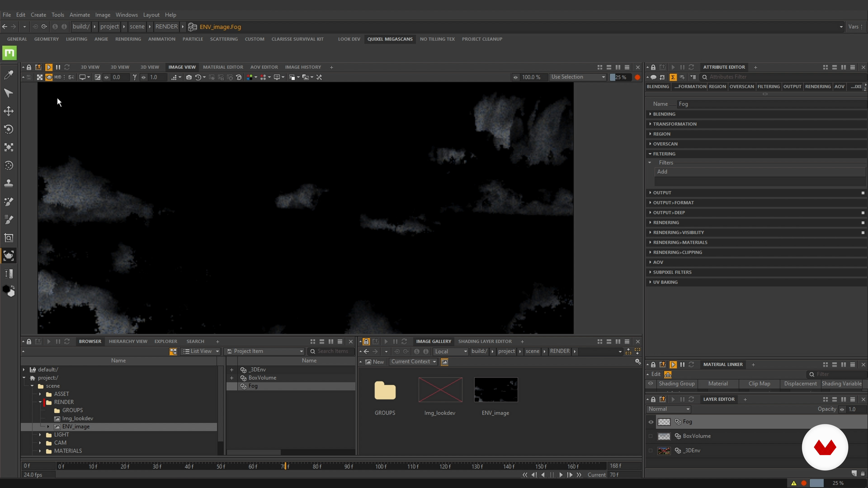
Task: Open the Animate menu
Action: pyautogui.click(x=80, y=15)
